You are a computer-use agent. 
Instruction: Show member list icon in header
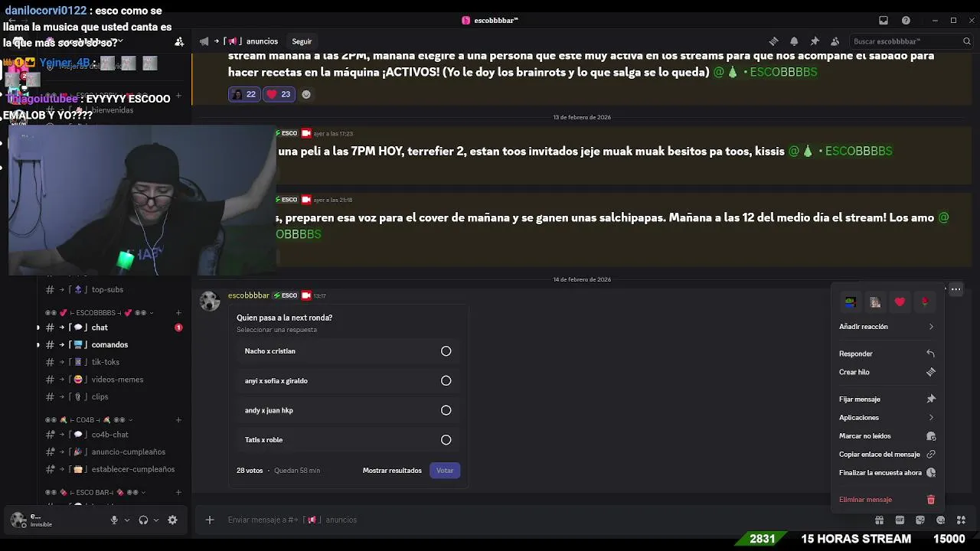tap(835, 41)
